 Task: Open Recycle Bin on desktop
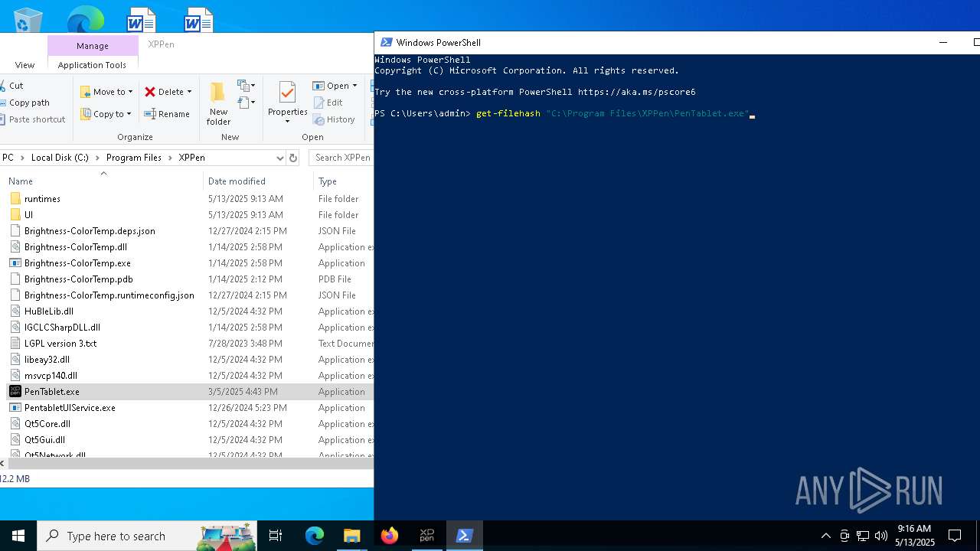(x=28, y=18)
